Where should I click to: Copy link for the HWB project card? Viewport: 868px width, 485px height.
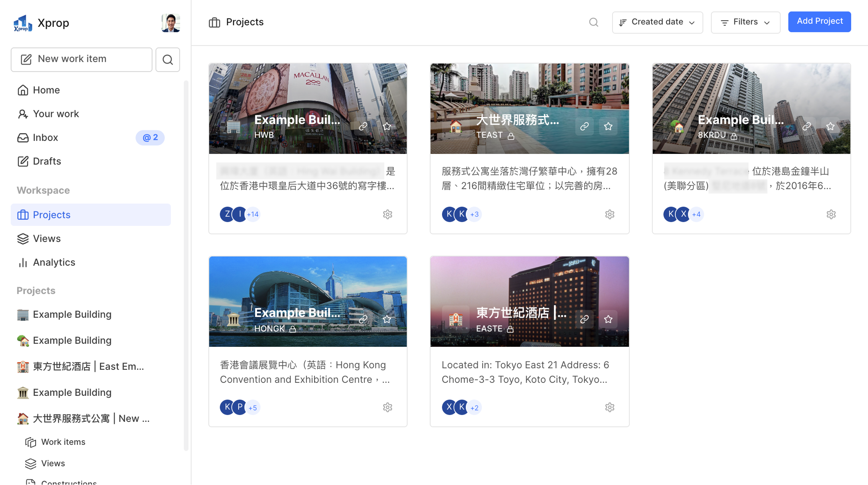[x=363, y=126]
